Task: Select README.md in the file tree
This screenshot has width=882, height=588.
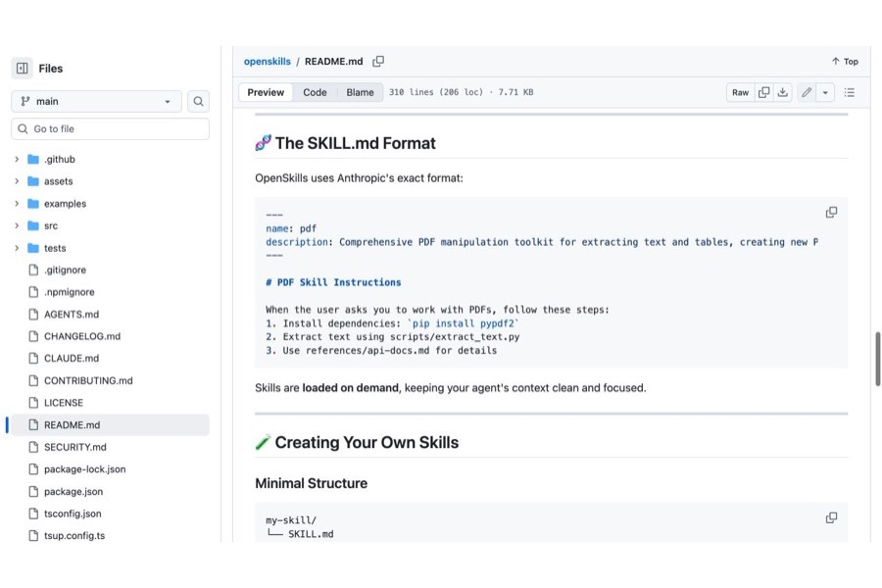Action: click(x=110, y=424)
